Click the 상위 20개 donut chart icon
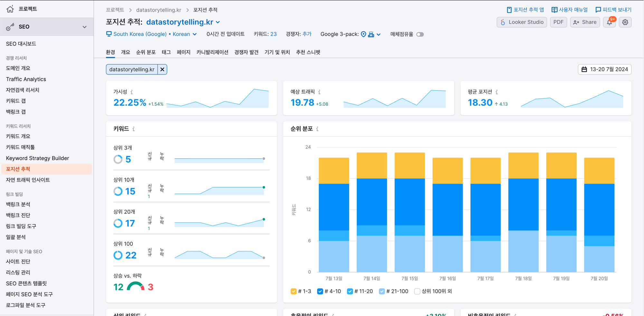This screenshot has height=316, width=644. point(118,223)
